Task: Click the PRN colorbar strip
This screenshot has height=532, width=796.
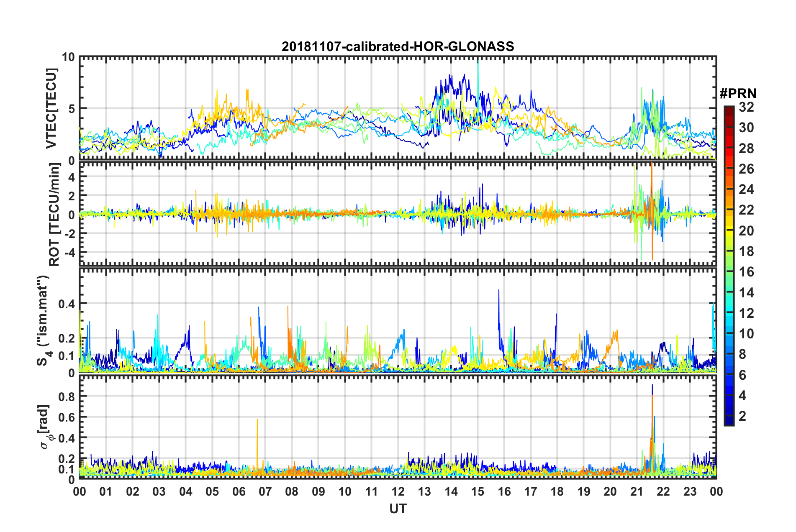Action: pyautogui.click(x=729, y=266)
